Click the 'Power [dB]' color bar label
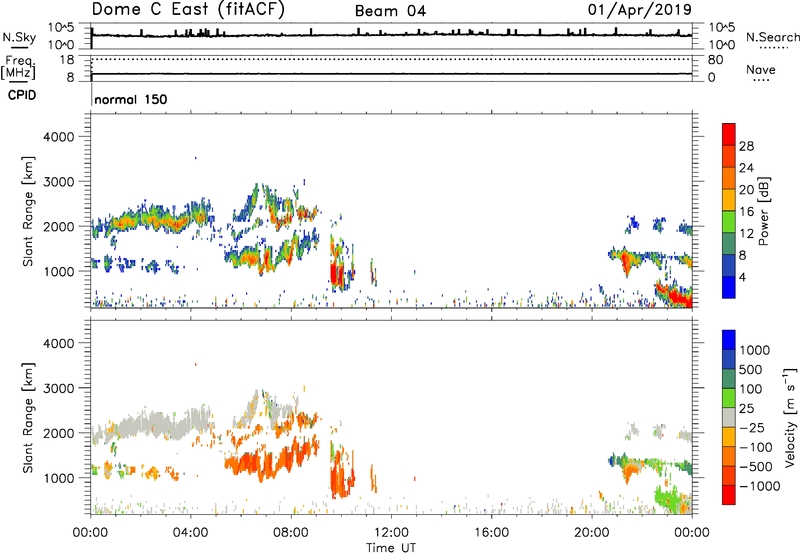Image resolution: width=800 pixels, height=554 pixels. (763, 211)
